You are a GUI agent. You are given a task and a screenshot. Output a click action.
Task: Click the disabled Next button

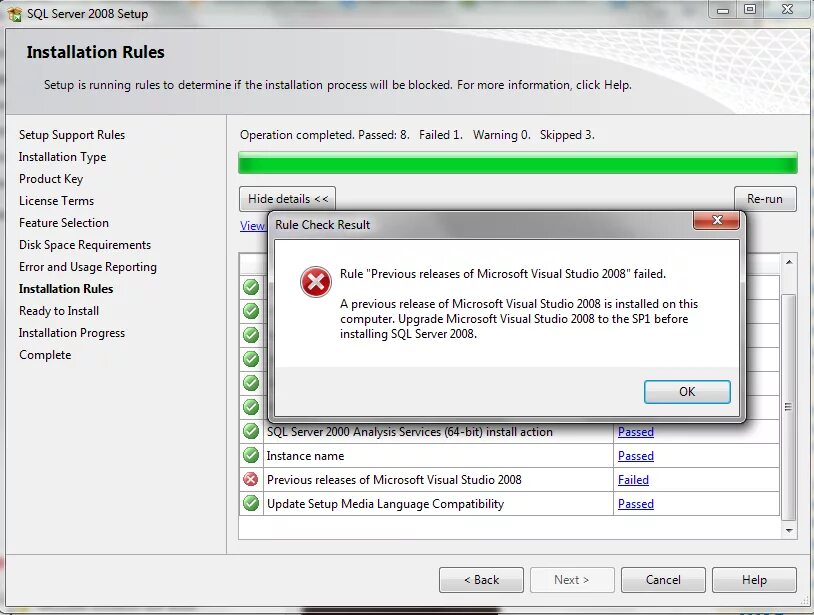[572, 580]
